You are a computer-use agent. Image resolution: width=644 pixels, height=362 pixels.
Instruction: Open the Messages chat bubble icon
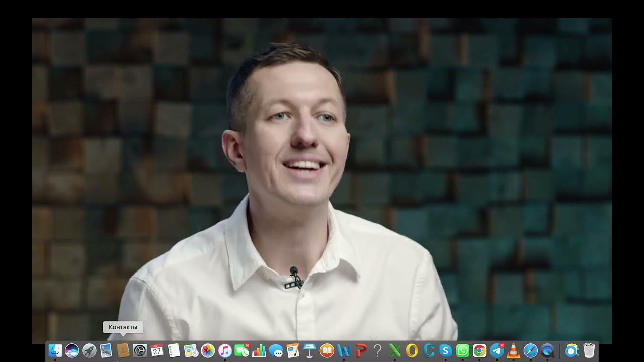click(x=276, y=350)
